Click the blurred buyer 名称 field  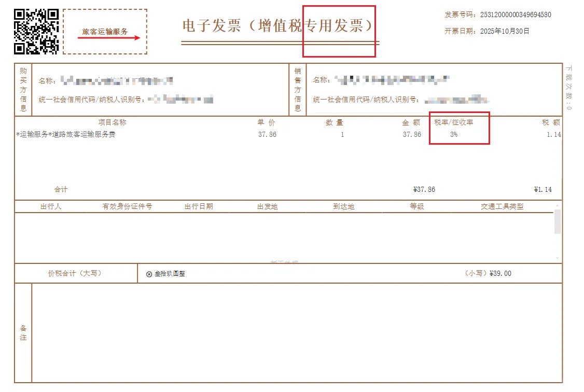(x=104, y=80)
